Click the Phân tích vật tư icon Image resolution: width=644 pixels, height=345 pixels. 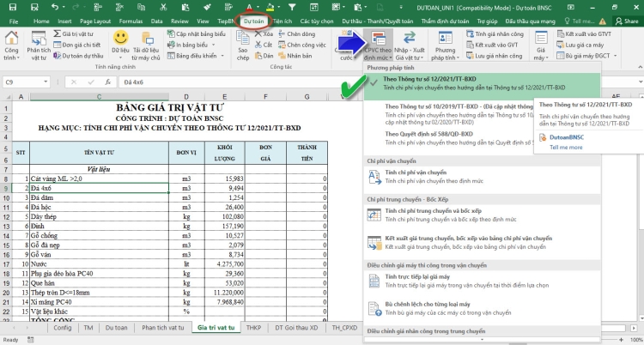click(x=39, y=46)
